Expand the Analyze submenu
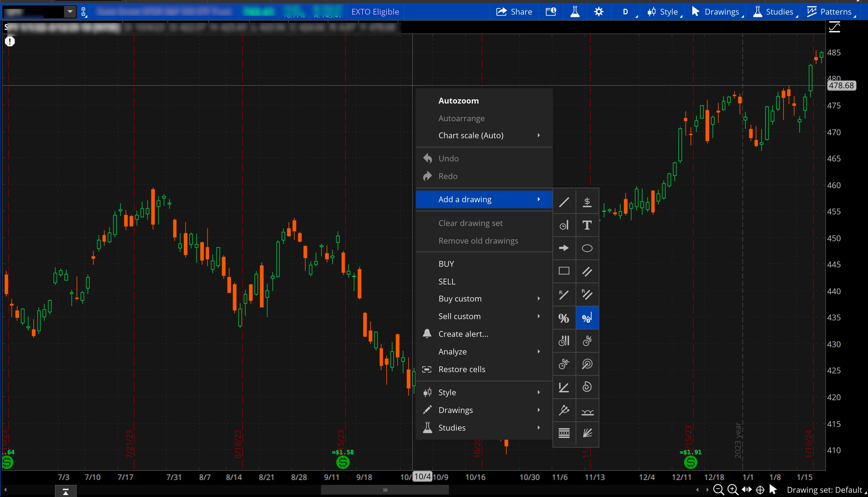868x497 pixels. pyautogui.click(x=484, y=352)
